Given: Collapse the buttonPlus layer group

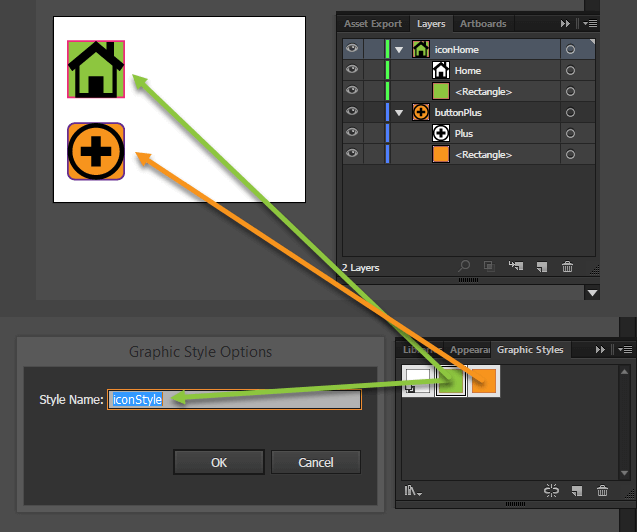Looking at the screenshot, I should click(399, 113).
